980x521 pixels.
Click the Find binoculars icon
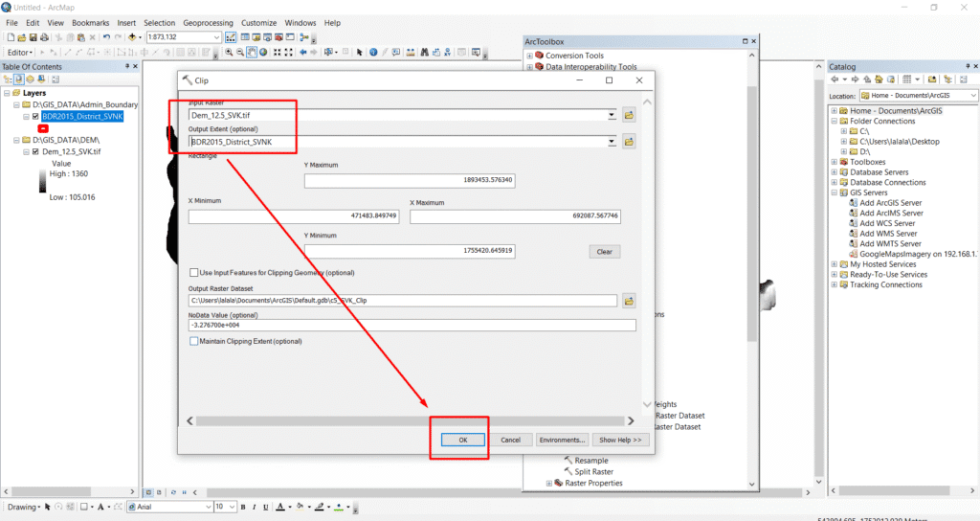(424, 53)
